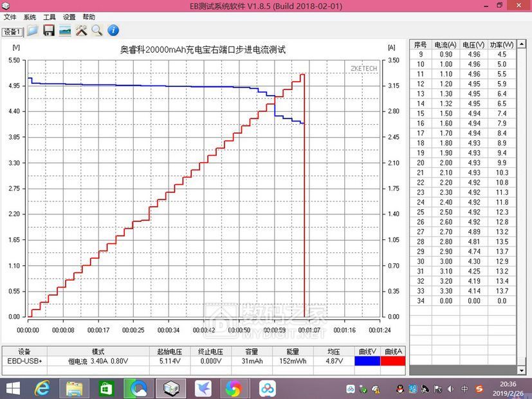Click the blue info icon
The width and height of the screenshot is (532, 399).
tap(113, 30)
